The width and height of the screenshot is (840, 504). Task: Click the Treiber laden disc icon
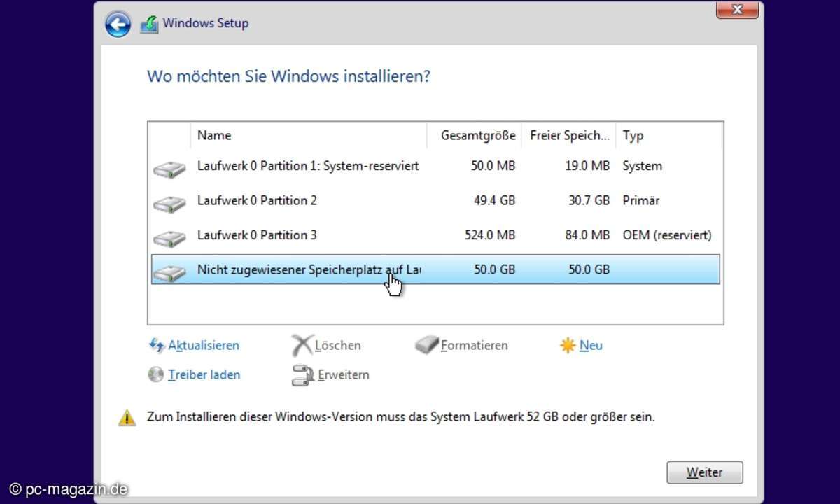coord(156,374)
